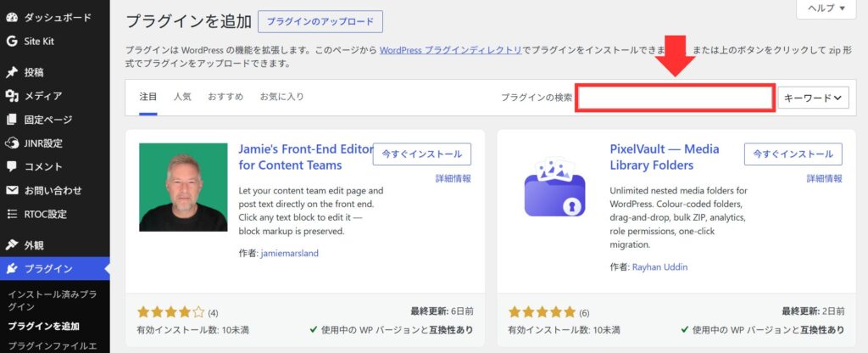Click the 固定ページ pages icon
Image resolution: width=868 pixels, height=353 pixels.
tap(12, 120)
